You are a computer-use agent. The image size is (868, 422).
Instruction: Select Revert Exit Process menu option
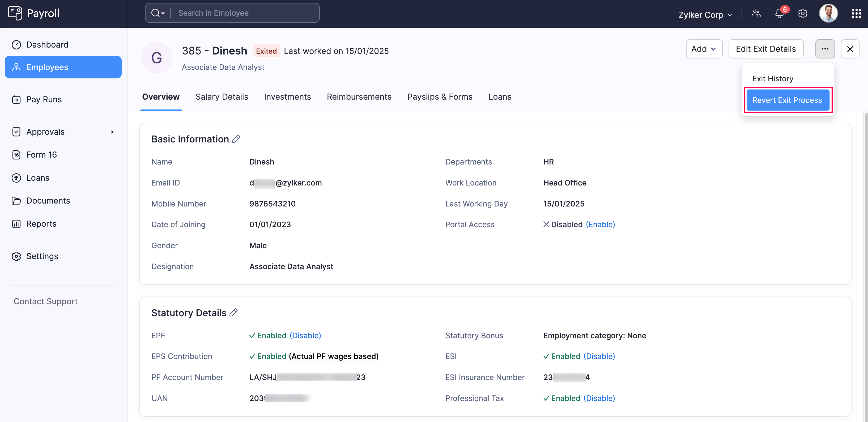(x=787, y=100)
